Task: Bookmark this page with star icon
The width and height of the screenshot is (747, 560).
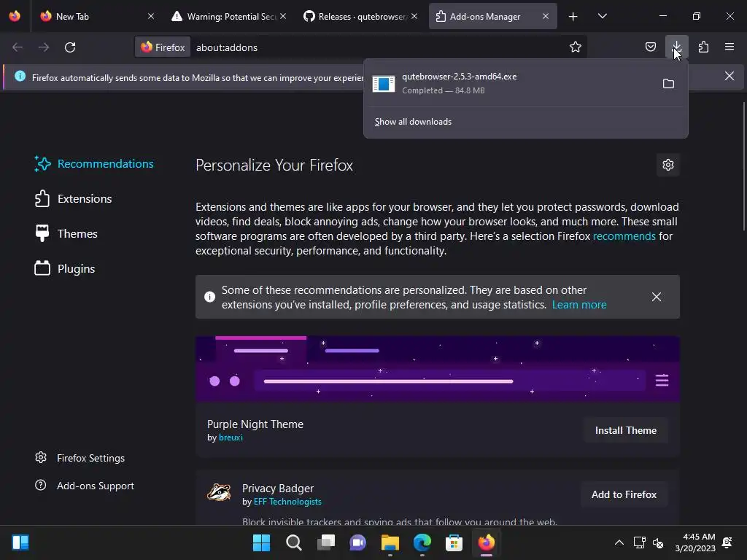Action: pyautogui.click(x=576, y=47)
